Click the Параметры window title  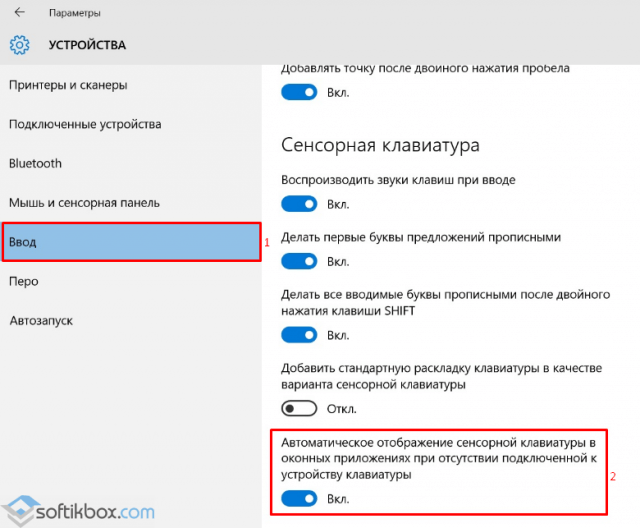point(75,13)
